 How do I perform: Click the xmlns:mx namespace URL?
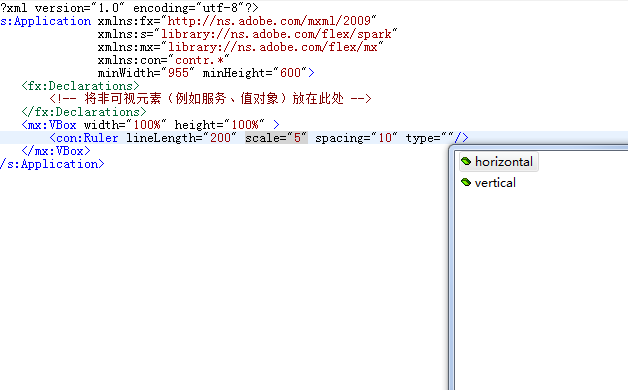click(x=272, y=47)
